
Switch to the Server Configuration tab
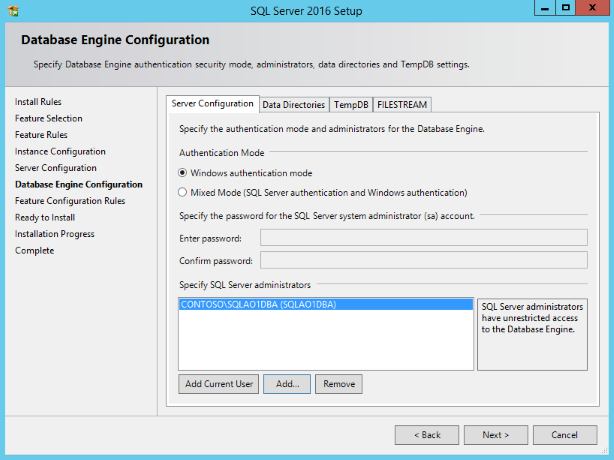click(x=213, y=104)
